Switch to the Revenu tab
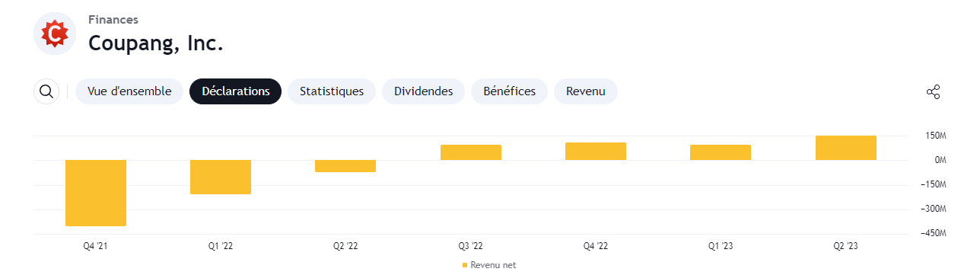This screenshot has height=275, width=980. pos(586,91)
